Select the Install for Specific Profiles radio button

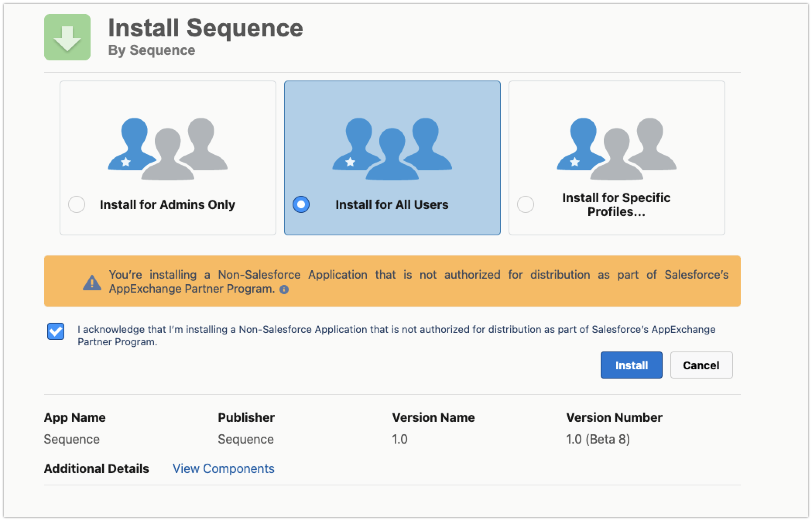click(526, 204)
